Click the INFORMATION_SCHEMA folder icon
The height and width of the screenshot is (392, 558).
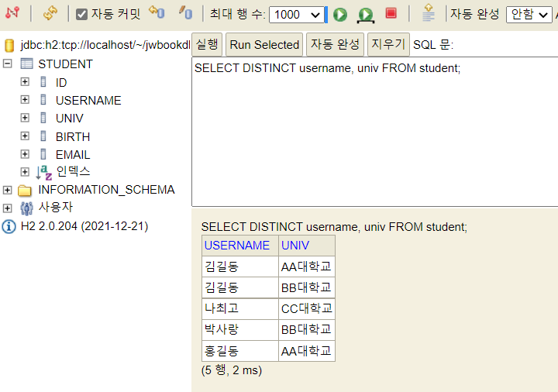click(25, 191)
